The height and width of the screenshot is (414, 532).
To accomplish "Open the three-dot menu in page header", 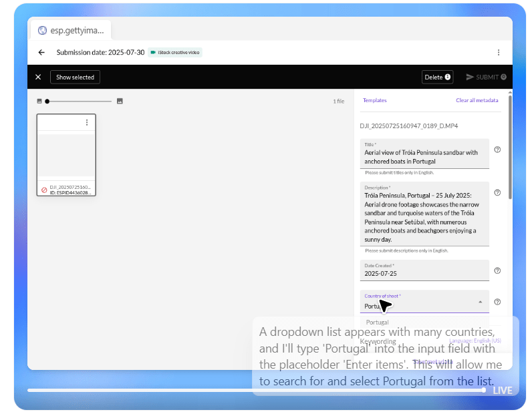I will pyautogui.click(x=498, y=52).
